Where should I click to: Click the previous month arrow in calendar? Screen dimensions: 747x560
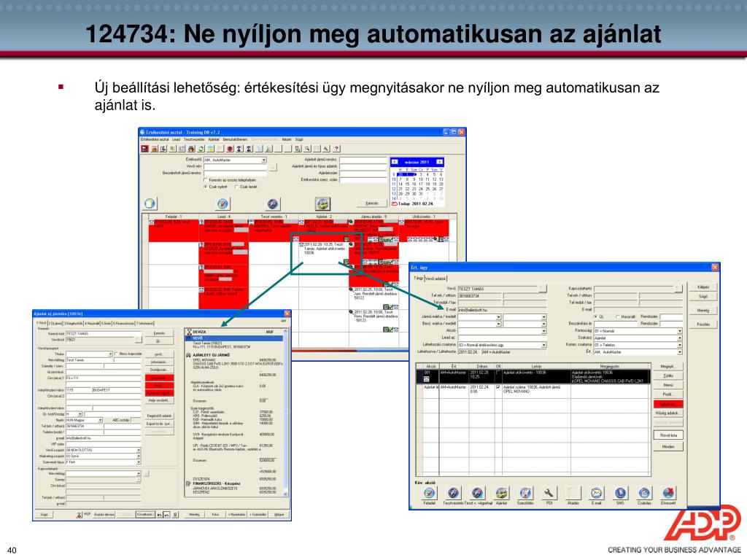pos(395,162)
